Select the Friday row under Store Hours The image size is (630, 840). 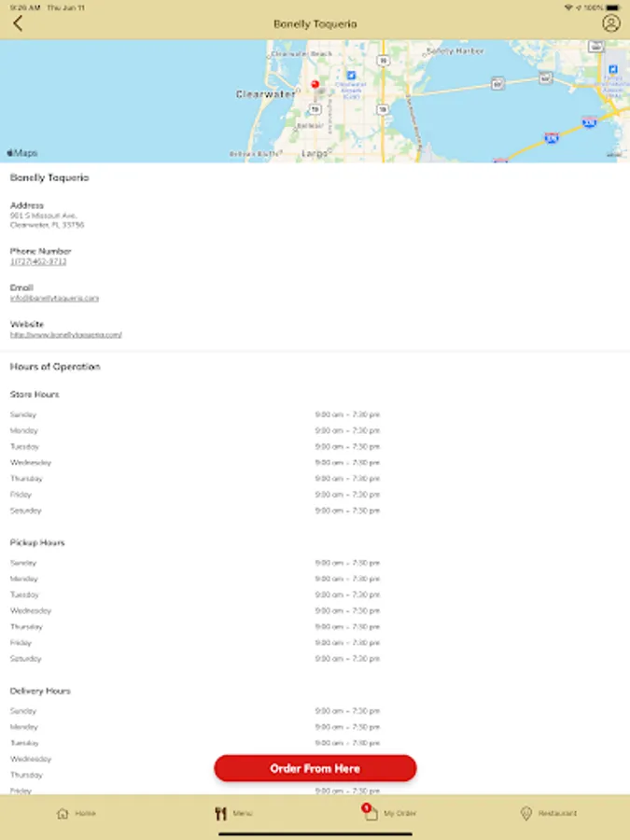(x=195, y=495)
